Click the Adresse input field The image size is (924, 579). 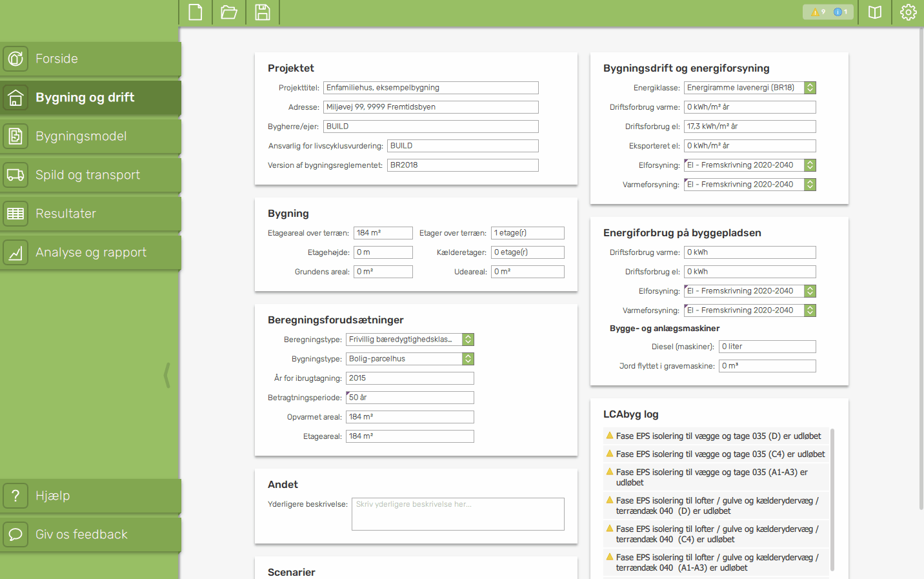tap(431, 107)
